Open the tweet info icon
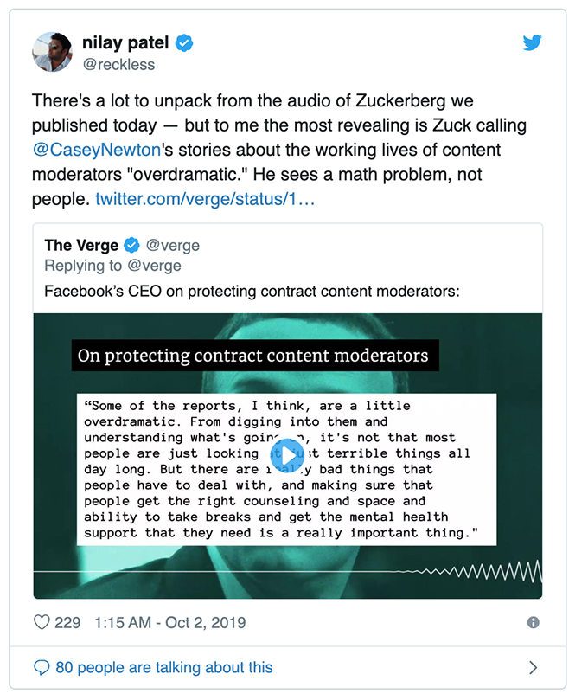The width and height of the screenshot is (588, 700). click(x=534, y=622)
